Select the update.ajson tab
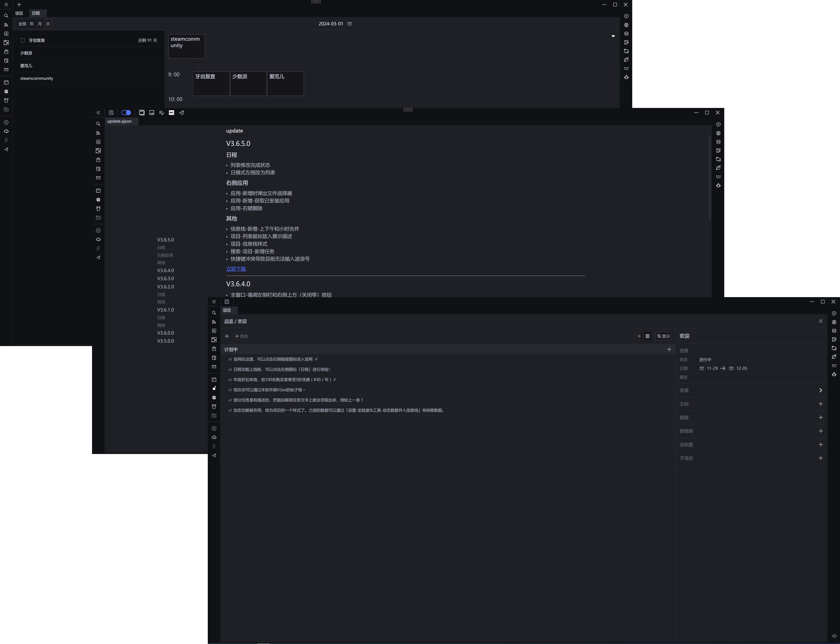Screen dimensions: 840x644 click(119, 121)
